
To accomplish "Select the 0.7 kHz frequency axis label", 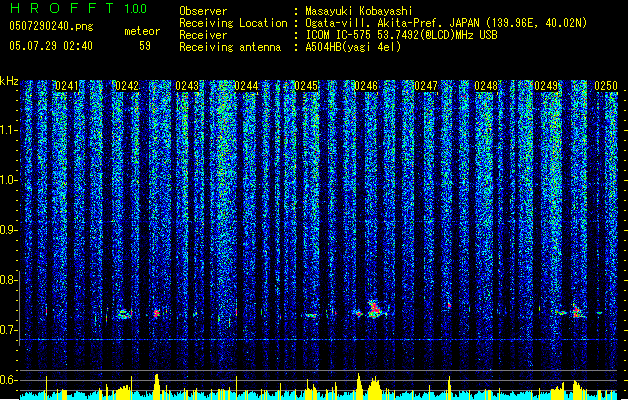I will 8,330.
